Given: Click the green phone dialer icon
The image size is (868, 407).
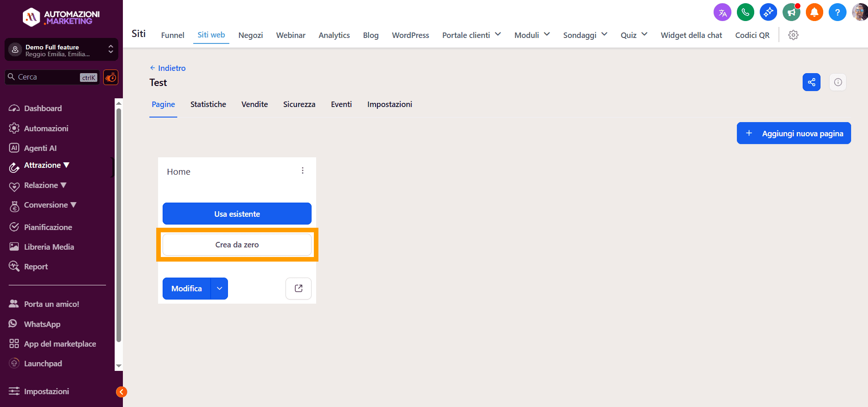Looking at the screenshot, I should pyautogui.click(x=746, y=12).
